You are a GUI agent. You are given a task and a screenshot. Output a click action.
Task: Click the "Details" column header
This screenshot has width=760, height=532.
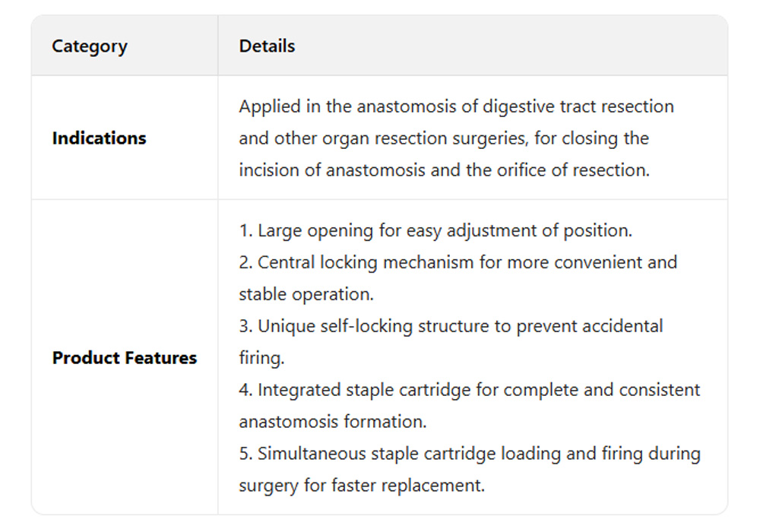(x=267, y=46)
